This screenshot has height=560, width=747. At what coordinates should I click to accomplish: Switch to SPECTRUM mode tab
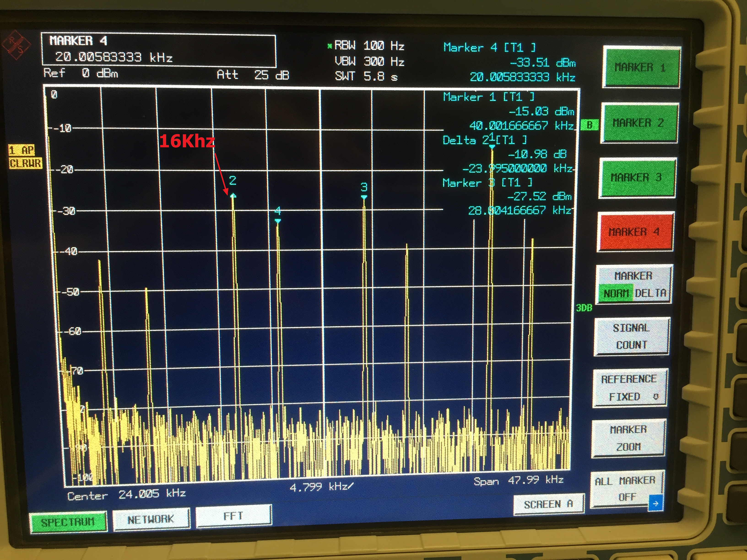click(x=68, y=522)
